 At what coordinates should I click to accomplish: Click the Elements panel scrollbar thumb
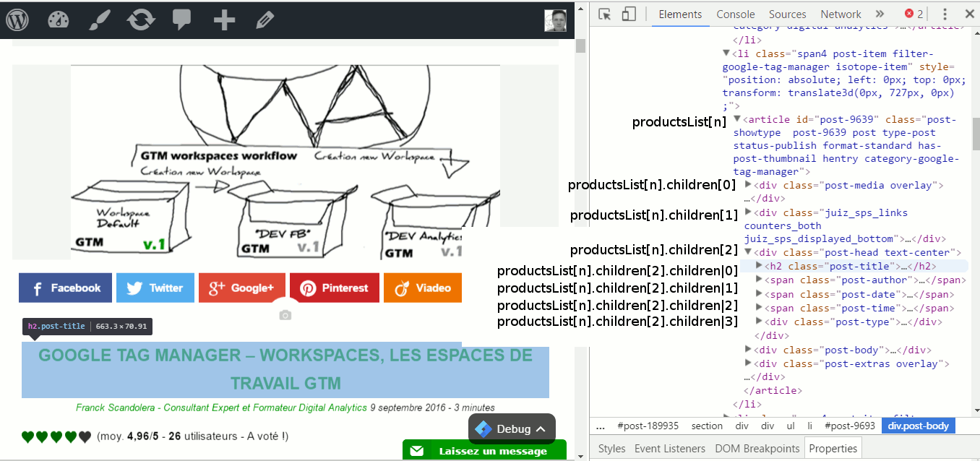pos(976,134)
